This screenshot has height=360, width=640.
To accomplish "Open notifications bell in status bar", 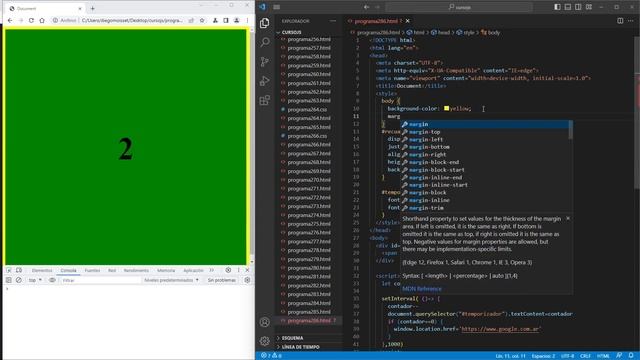I will click(x=631, y=356).
